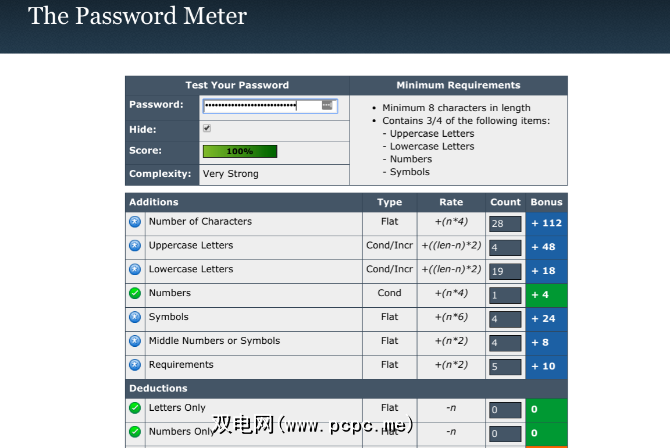Click the blue icon for Middle Numbers or Symbols
The height and width of the screenshot is (448, 670).
pos(135,341)
